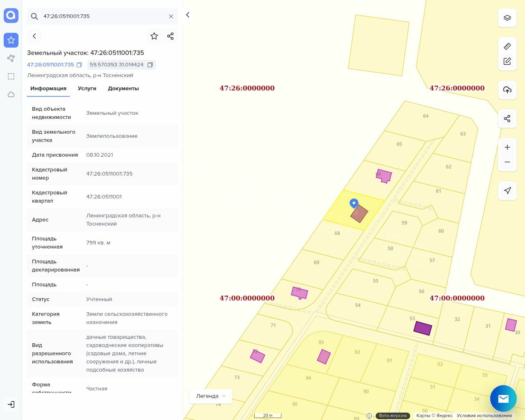Clear the search field text

171,16
